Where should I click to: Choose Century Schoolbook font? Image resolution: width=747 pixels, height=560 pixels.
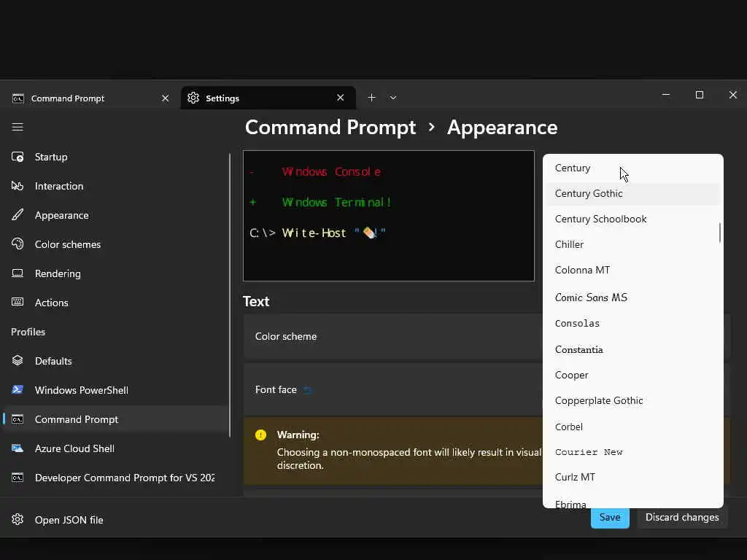pos(632,219)
